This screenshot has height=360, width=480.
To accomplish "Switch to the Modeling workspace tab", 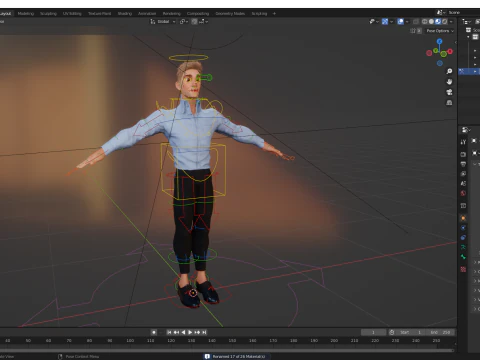I will [x=26, y=13].
